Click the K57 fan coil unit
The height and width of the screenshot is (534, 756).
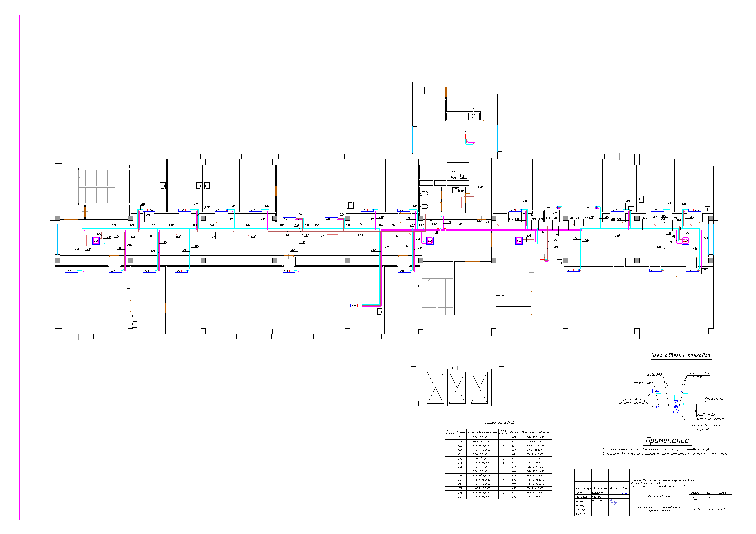coord(357,305)
